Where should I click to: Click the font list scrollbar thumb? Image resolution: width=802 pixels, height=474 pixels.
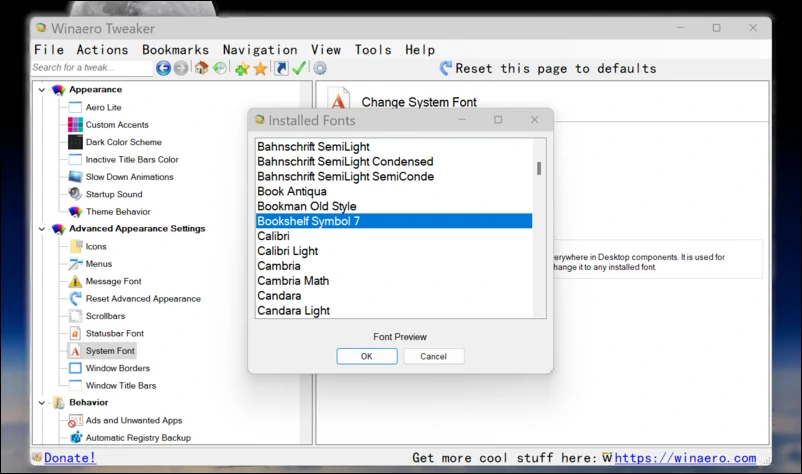point(539,168)
